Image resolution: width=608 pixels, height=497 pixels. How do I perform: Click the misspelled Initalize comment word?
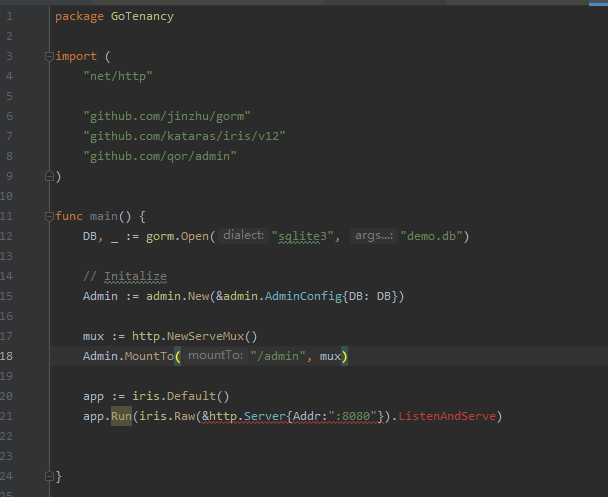(x=135, y=276)
